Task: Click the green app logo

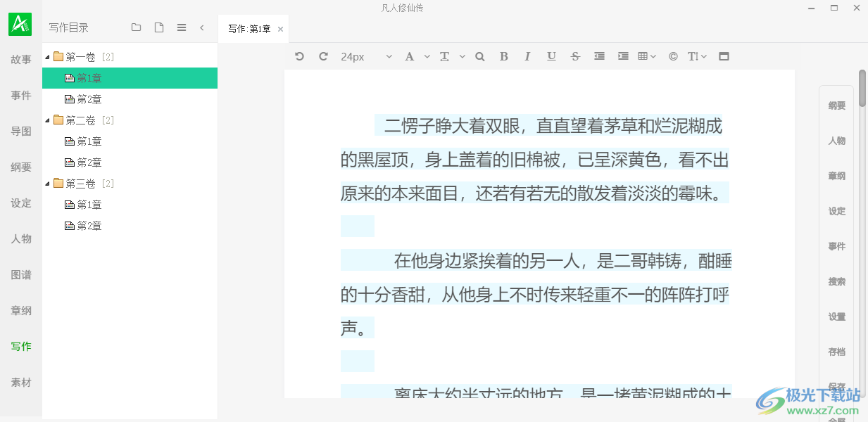Action: point(20,24)
